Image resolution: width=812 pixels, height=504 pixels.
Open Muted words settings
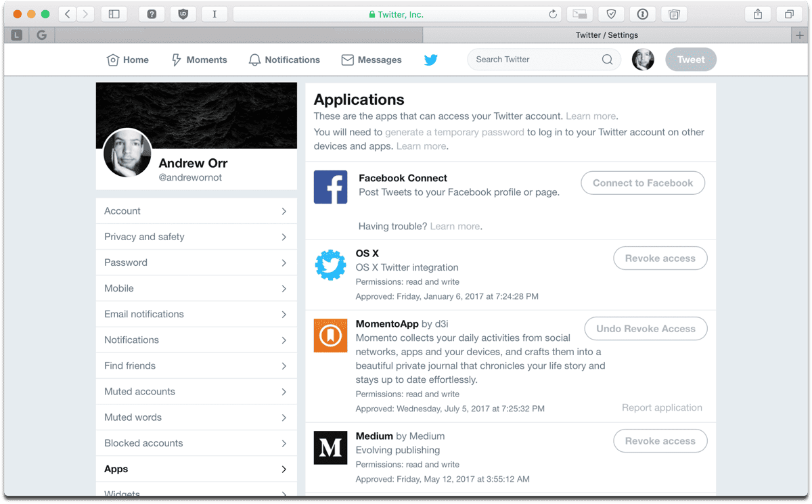coord(196,417)
